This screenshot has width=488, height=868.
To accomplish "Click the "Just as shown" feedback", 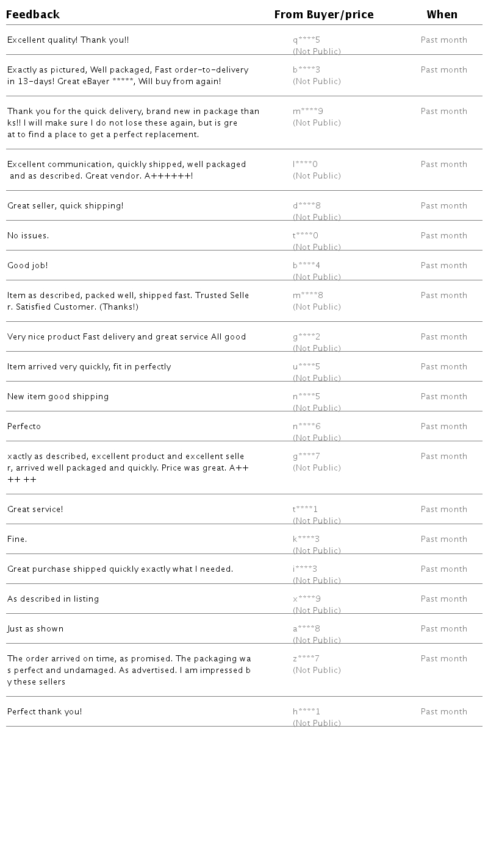I will (35, 629).
